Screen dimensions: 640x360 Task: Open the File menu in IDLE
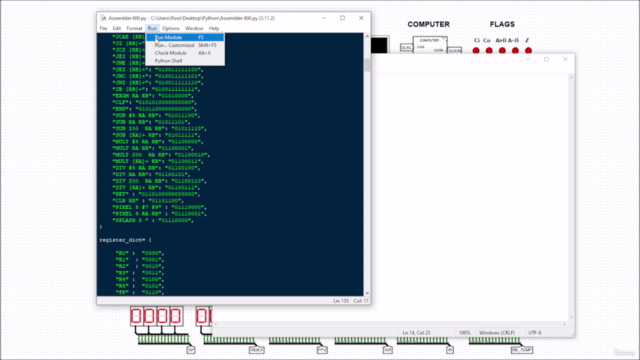tap(103, 29)
